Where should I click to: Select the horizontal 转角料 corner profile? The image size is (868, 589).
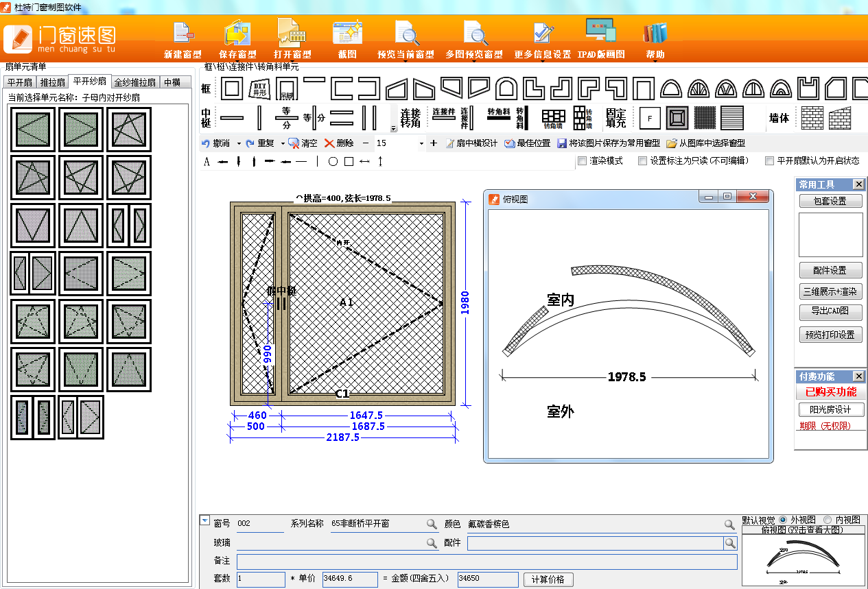[499, 114]
